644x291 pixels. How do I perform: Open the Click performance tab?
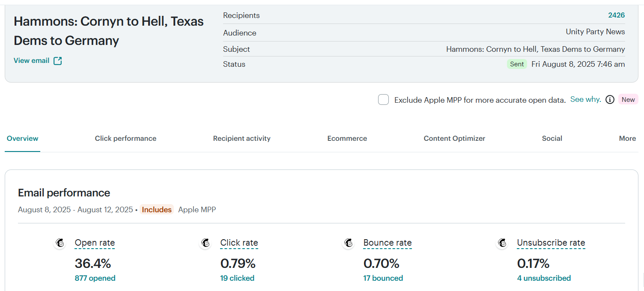click(x=125, y=138)
